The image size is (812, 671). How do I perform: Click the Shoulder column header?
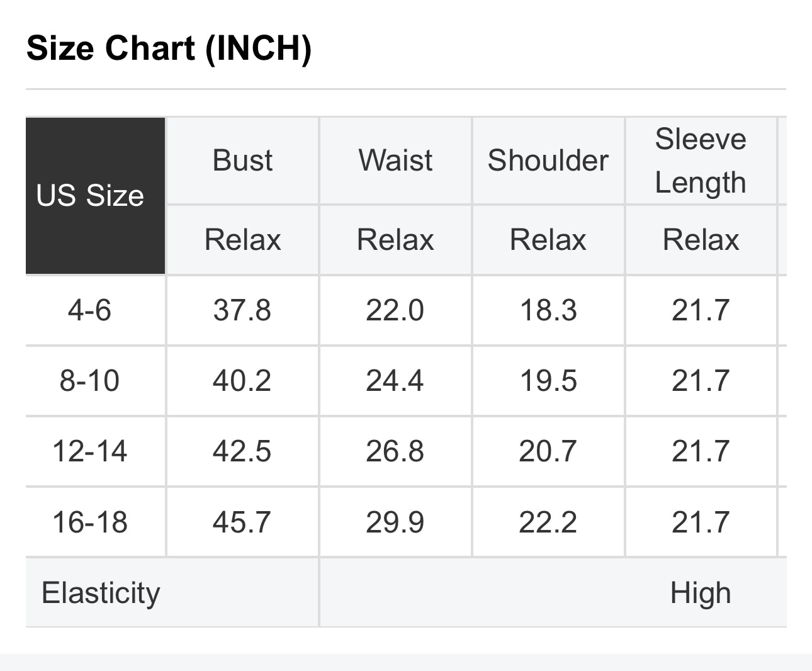click(548, 160)
